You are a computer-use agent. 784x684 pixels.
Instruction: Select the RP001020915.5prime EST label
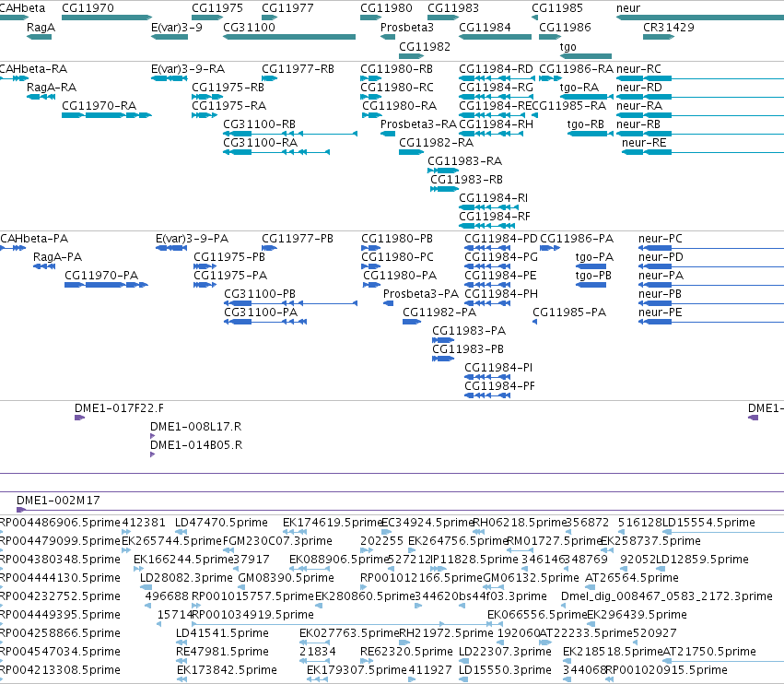coord(667,670)
